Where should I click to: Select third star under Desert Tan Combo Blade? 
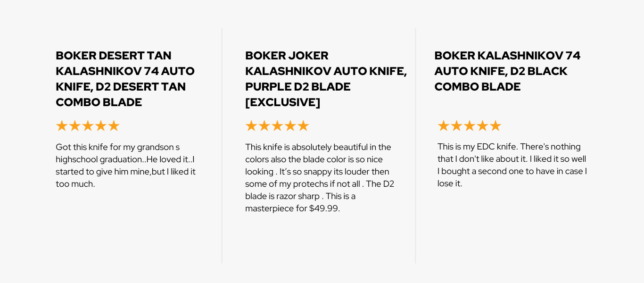point(88,126)
